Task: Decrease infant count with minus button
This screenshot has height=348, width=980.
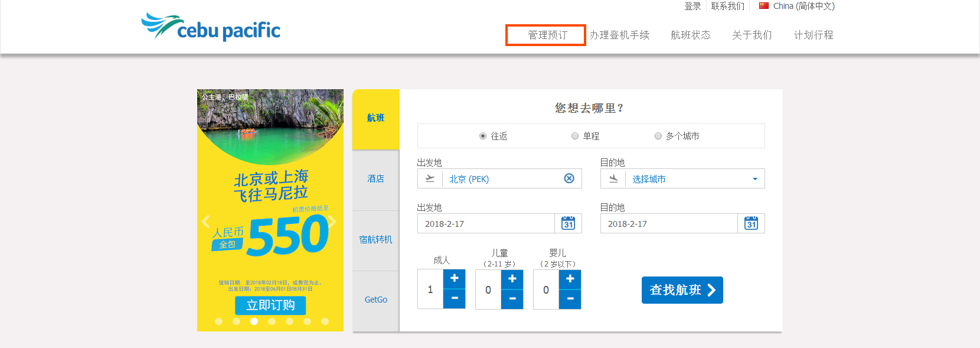Action: [x=570, y=299]
